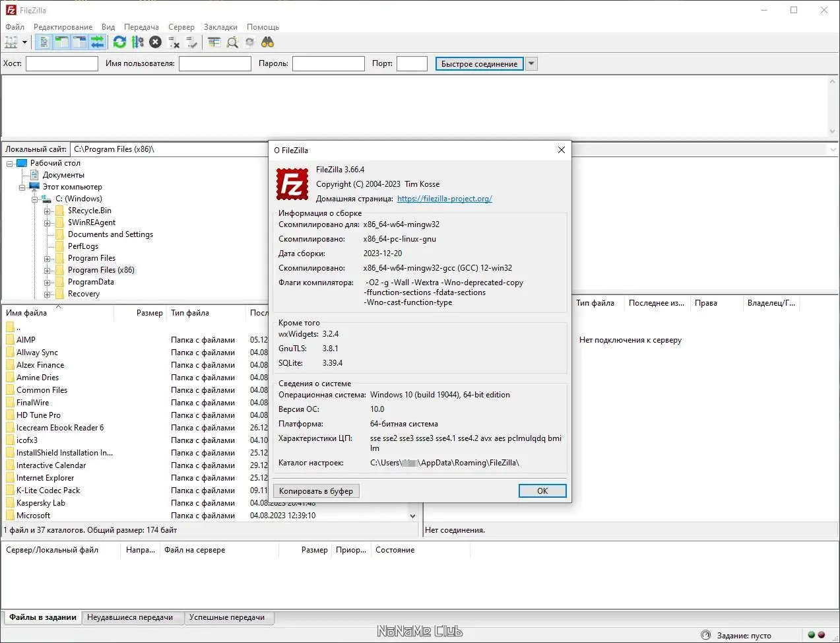
Task: Click the FileZilla logo in about dialog
Action: tap(292, 184)
